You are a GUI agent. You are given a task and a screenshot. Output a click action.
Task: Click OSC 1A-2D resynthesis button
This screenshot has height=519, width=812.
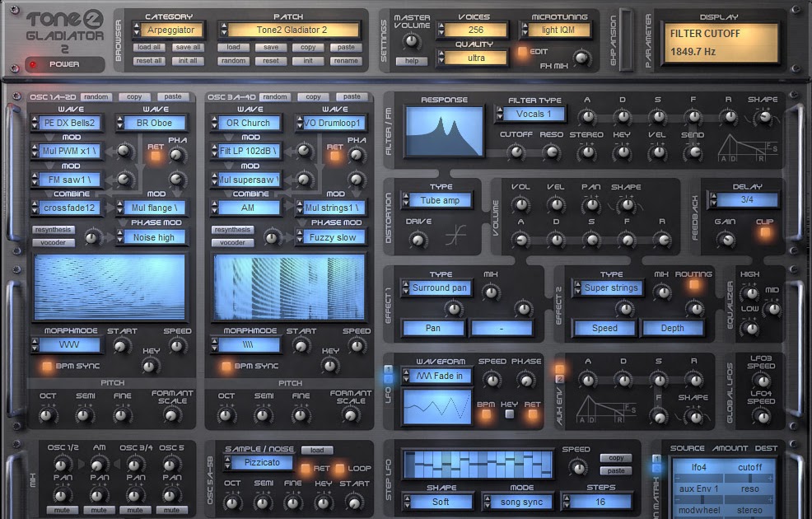click(x=54, y=230)
